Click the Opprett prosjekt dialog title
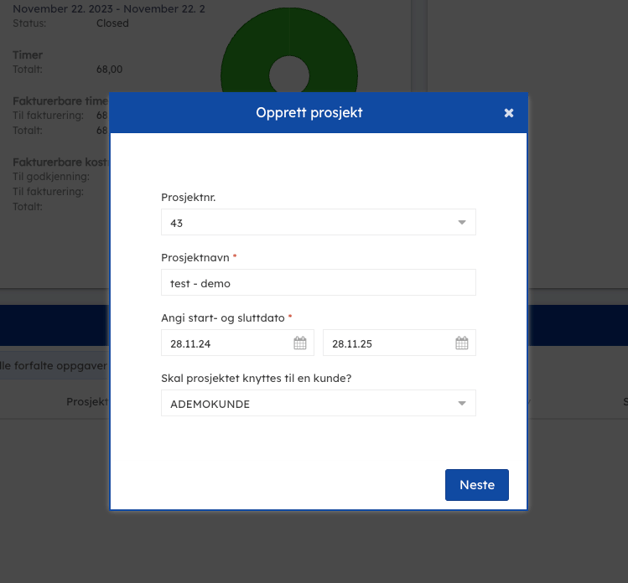The width and height of the screenshot is (628, 583). coord(309,113)
